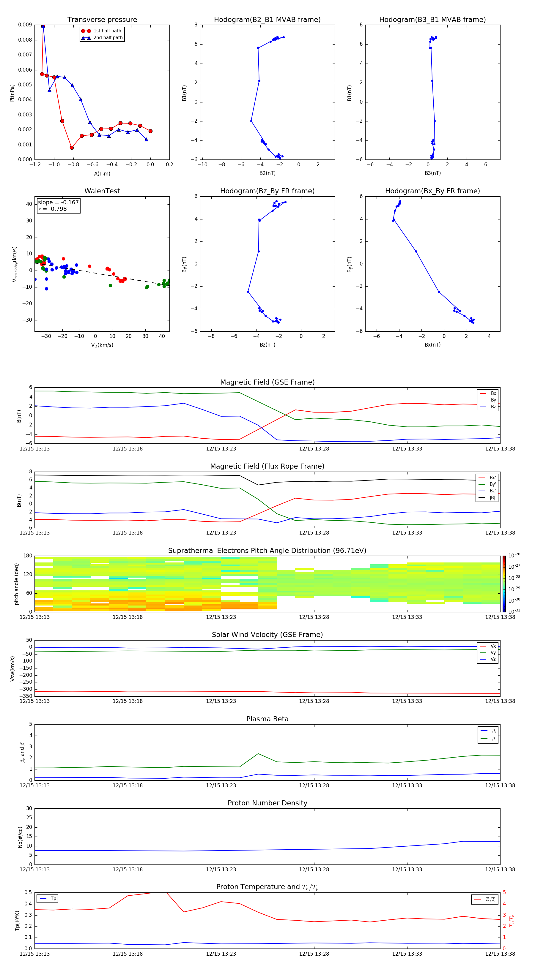The image size is (535, 980).
Task: Click the 'Hodogram(Bz_By FR frame)' title
Action: tap(267, 191)
